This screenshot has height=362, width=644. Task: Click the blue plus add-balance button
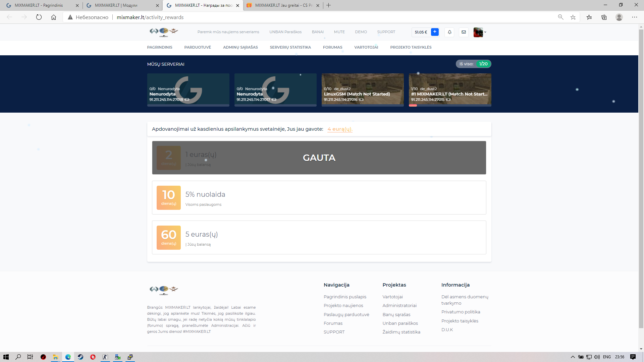pyautogui.click(x=435, y=32)
